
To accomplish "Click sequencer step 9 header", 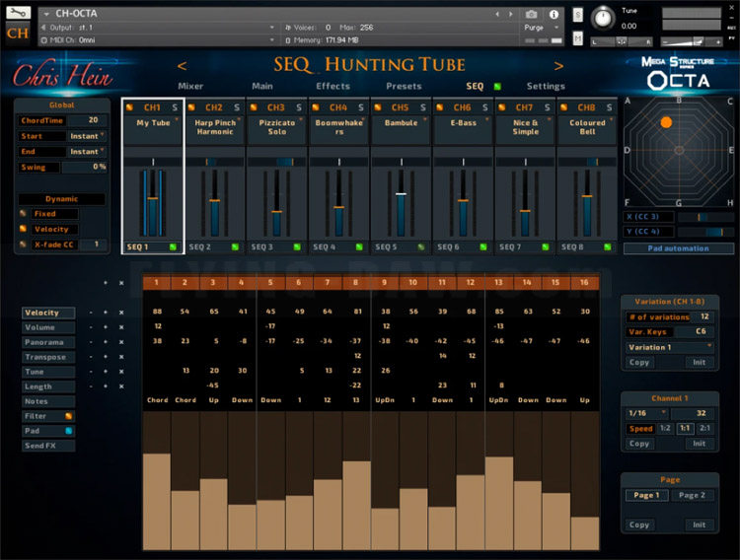I will [x=384, y=282].
